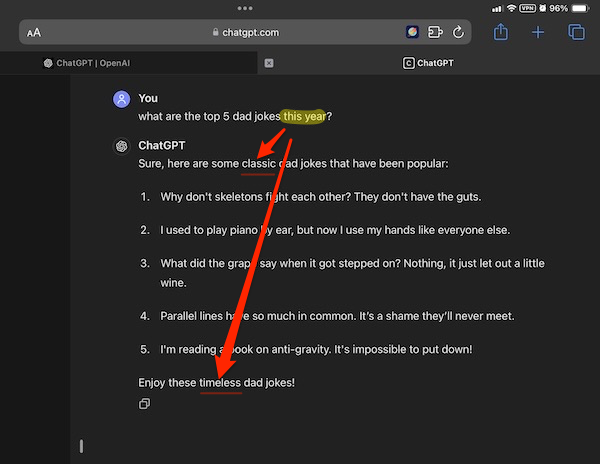Close the current tab with the X button
The height and width of the screenshot is (464, 600).
pyautogui.click(x=268, y=63)
